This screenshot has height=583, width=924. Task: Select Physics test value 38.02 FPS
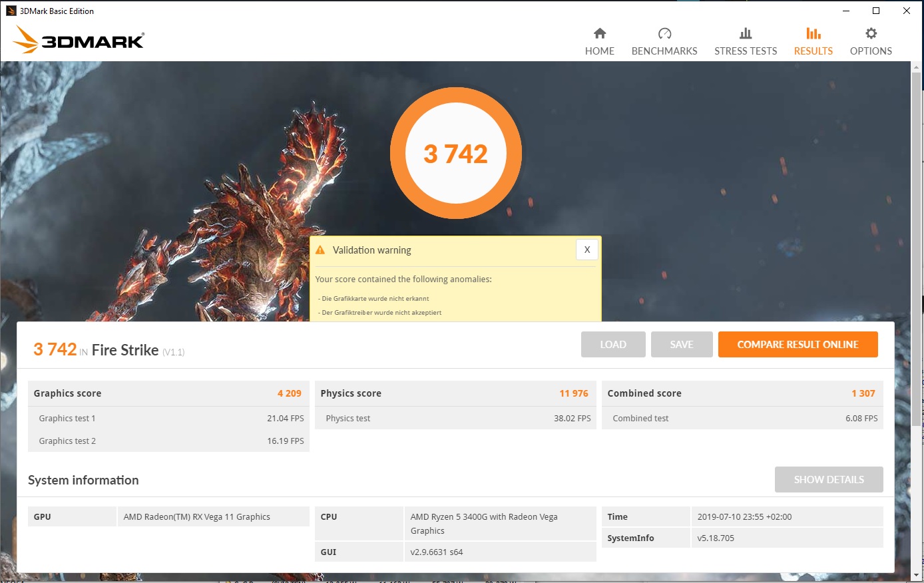(573, 418)
